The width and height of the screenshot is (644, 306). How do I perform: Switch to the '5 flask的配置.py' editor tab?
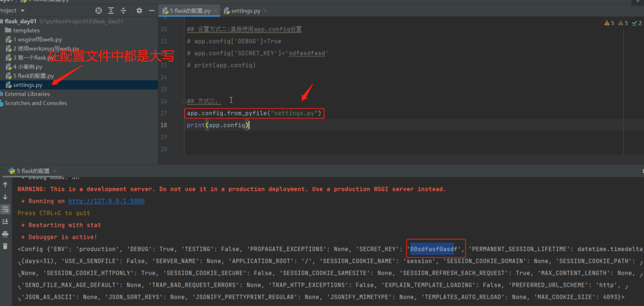190,11
